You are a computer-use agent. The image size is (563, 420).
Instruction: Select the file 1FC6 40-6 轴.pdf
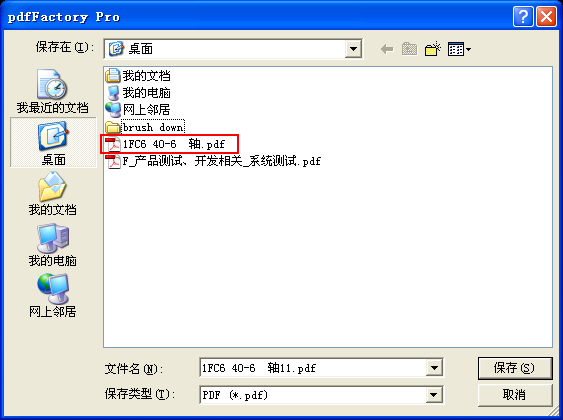click(x=165, y=144)
